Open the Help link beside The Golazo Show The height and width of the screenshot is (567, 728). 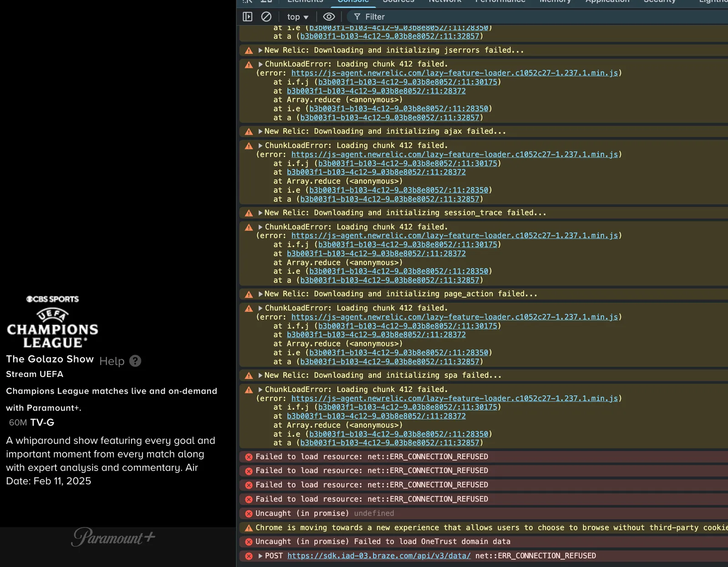click(x=112, y=361)
